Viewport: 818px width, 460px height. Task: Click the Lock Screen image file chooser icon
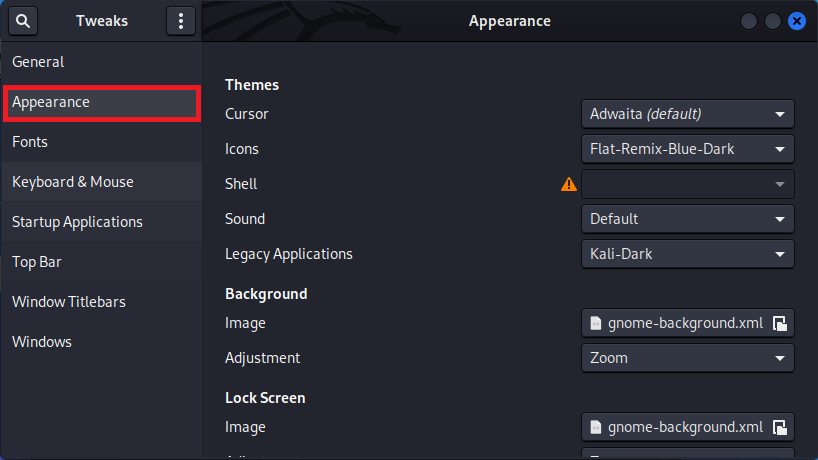click(779, 427)
